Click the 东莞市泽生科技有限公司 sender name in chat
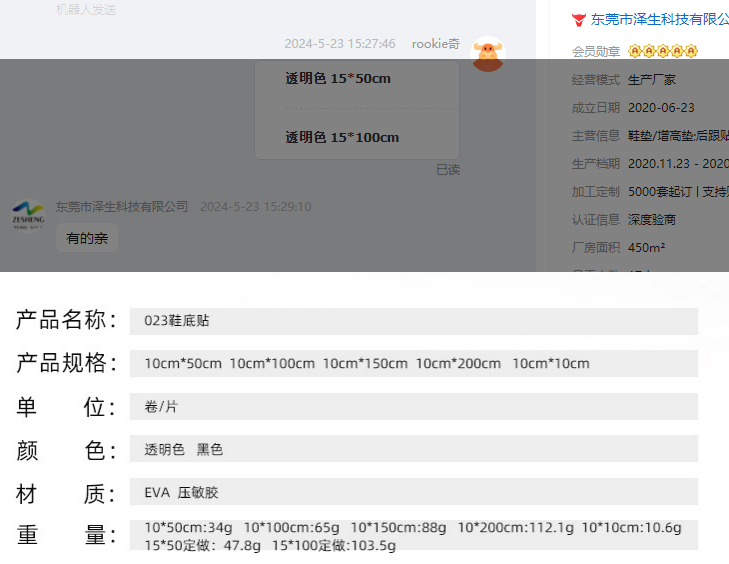 122,207
